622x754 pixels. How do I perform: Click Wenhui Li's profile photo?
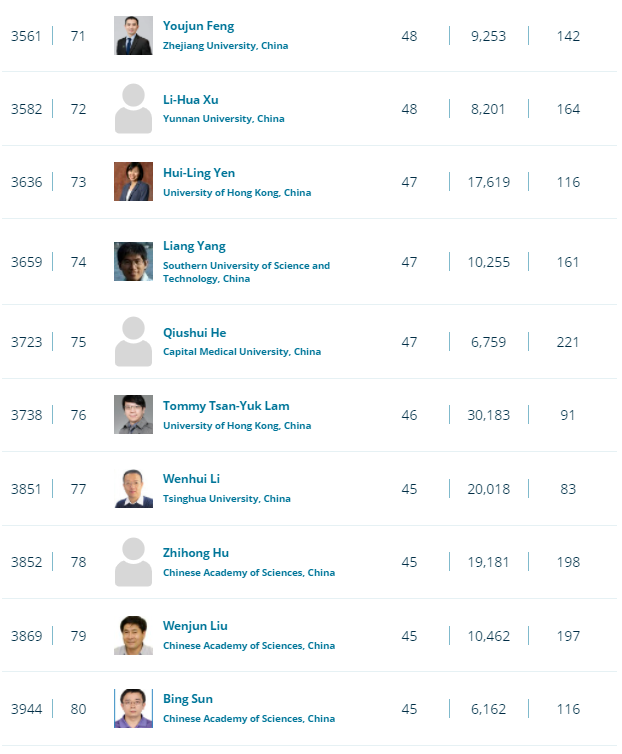pos(133,489)
